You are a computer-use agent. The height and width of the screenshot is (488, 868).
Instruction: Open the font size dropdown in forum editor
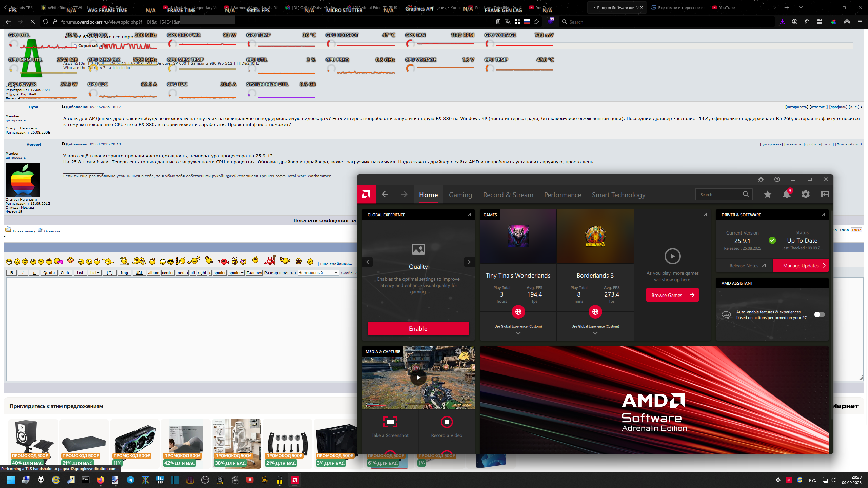(x=318, y=273)
